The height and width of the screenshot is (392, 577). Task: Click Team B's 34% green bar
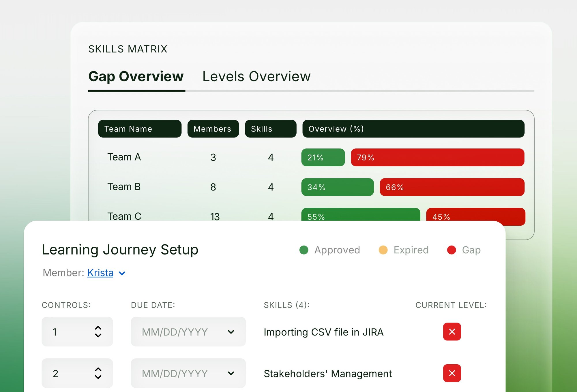point(338,187)
